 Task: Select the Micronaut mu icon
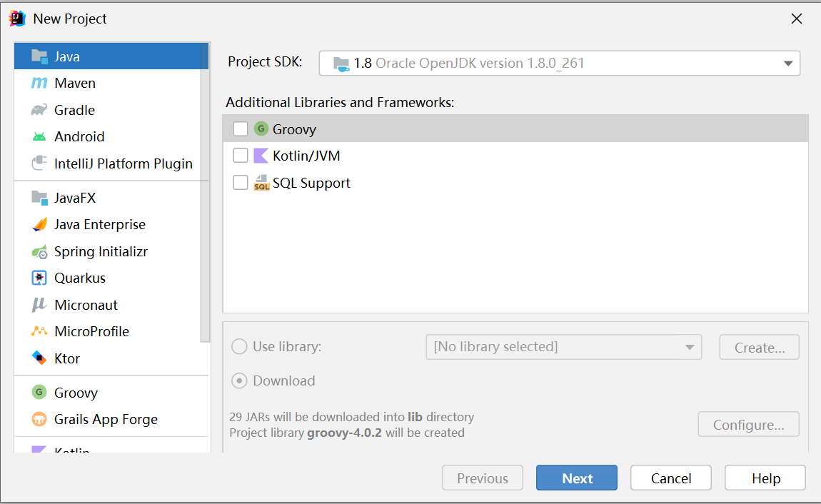point(39,306)
